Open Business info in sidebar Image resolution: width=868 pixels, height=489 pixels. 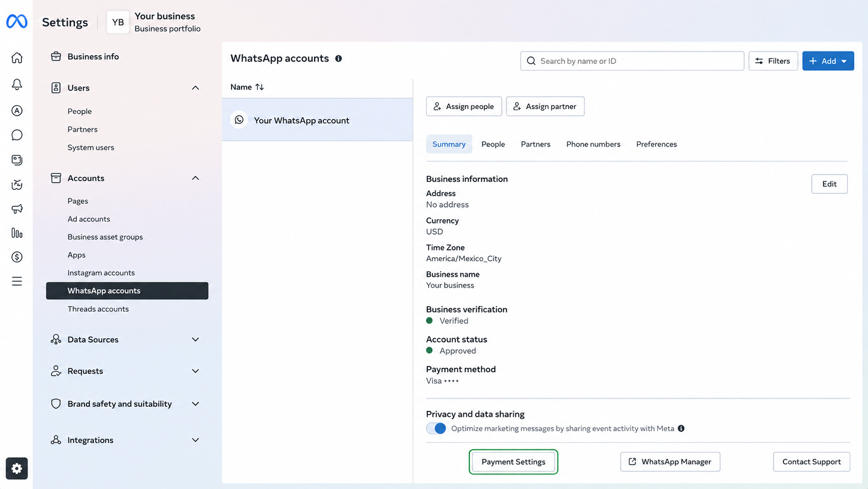(93, 57)
